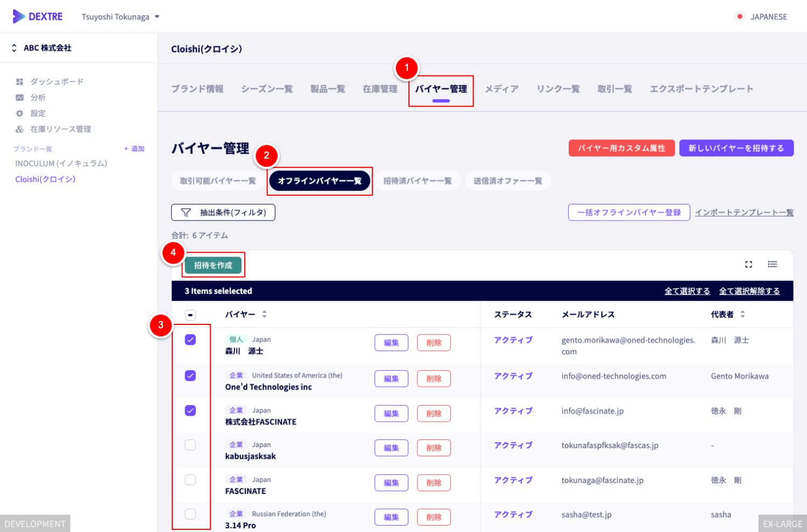Switch to the メディア tab
The width and height of the screenshot is (807, 532).
pos(502,89)
